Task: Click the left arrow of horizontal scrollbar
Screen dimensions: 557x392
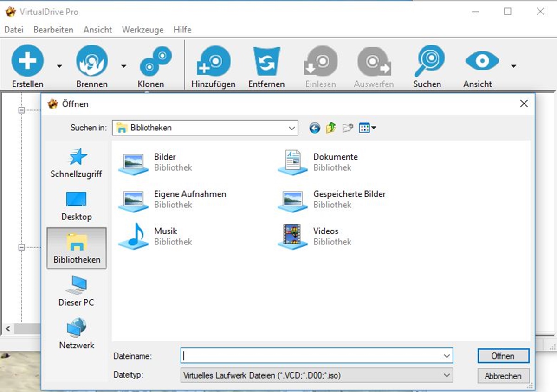Action: pos(7,329)
